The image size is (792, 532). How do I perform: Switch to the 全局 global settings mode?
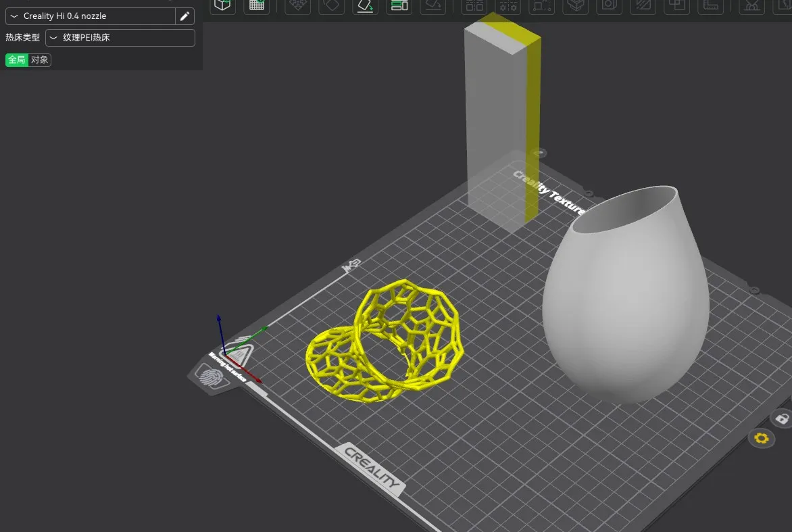click(17, 60)
